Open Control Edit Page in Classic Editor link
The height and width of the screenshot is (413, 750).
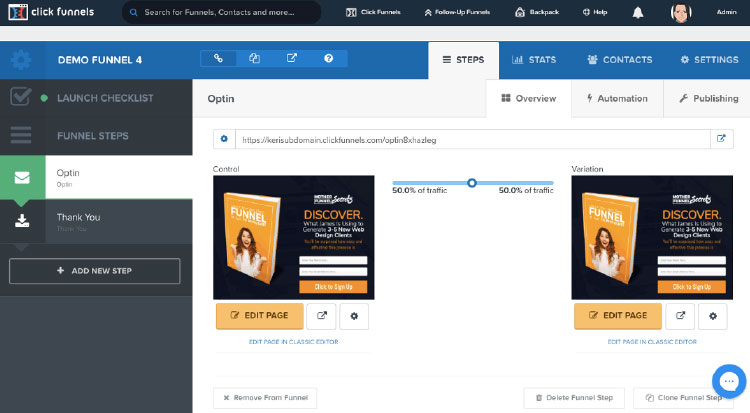pos(294,342)
